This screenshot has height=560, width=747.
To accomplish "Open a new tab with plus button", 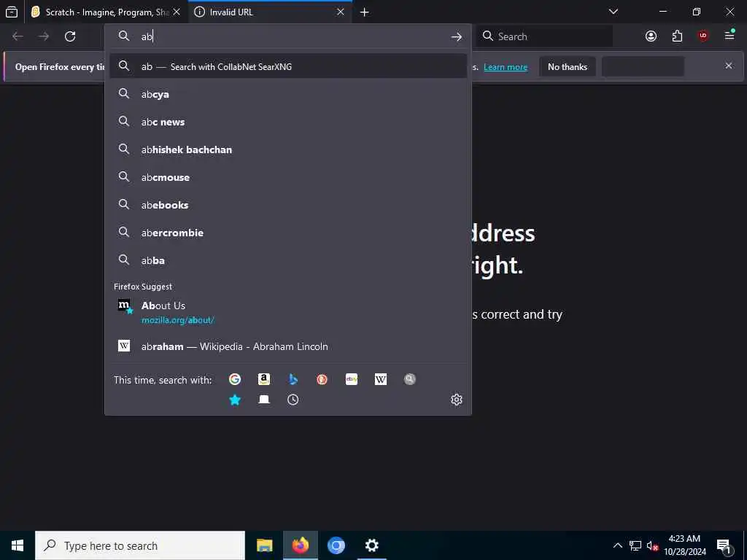I will tap(365, 12).
